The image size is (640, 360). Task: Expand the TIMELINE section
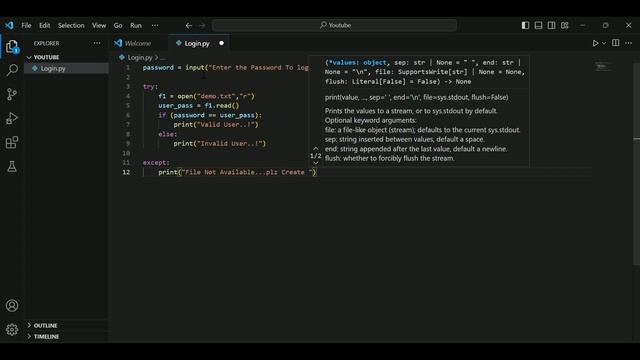tap(46, 336)
